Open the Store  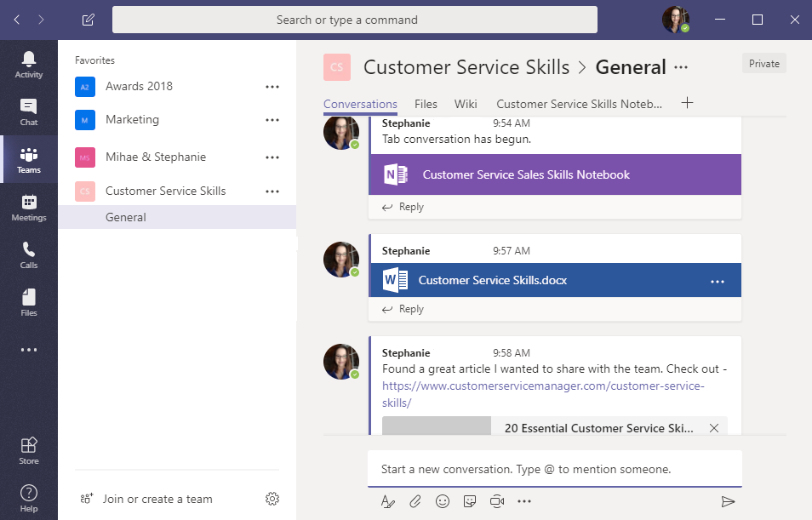[x=28, y=450]
